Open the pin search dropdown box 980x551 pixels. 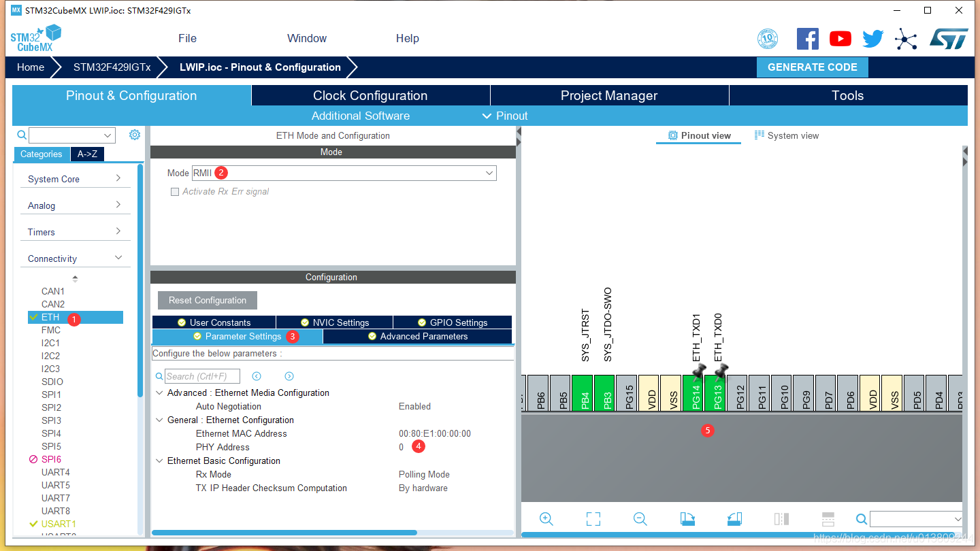pyautogui.click(x=916, y=519)
